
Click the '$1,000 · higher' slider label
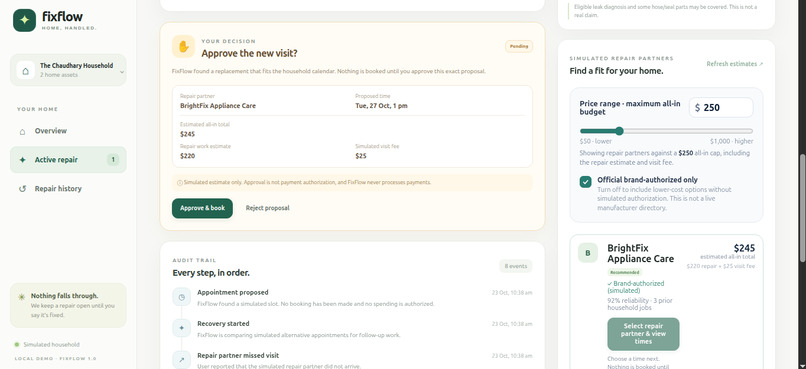click(731, 141)
